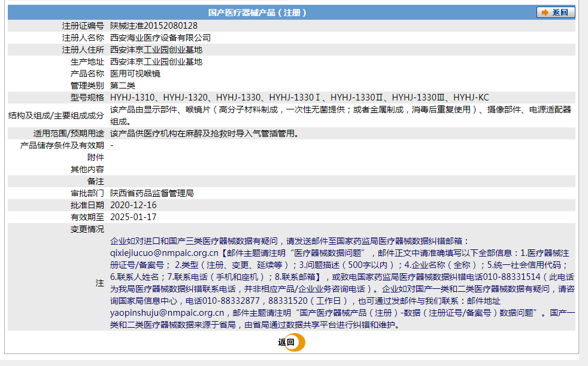Click the 产品储存条件及有效期 label
The height and width of the screenshot is (366, 588).
click(x=62, y=145)
